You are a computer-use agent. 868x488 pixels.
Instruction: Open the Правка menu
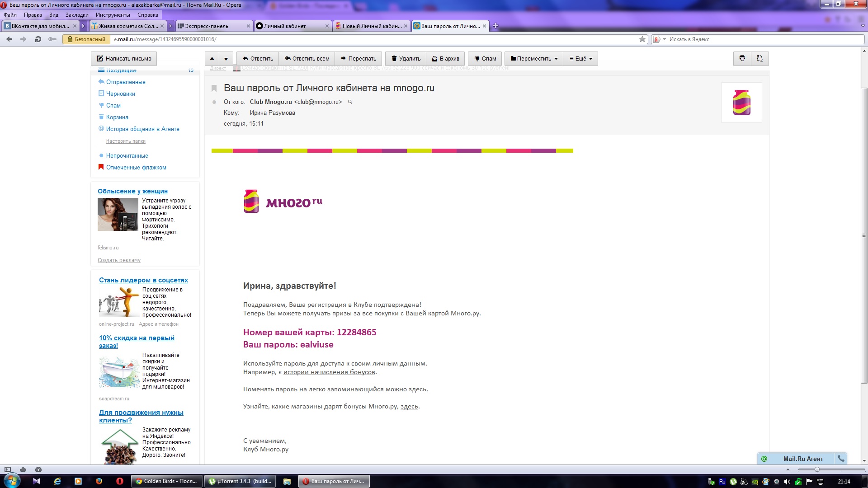click(x=33, y=15)
